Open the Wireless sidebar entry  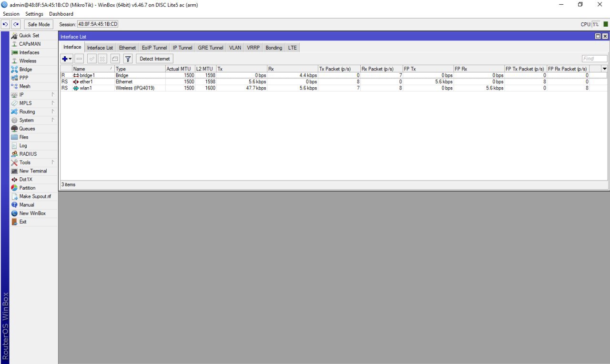click(33, 61)
